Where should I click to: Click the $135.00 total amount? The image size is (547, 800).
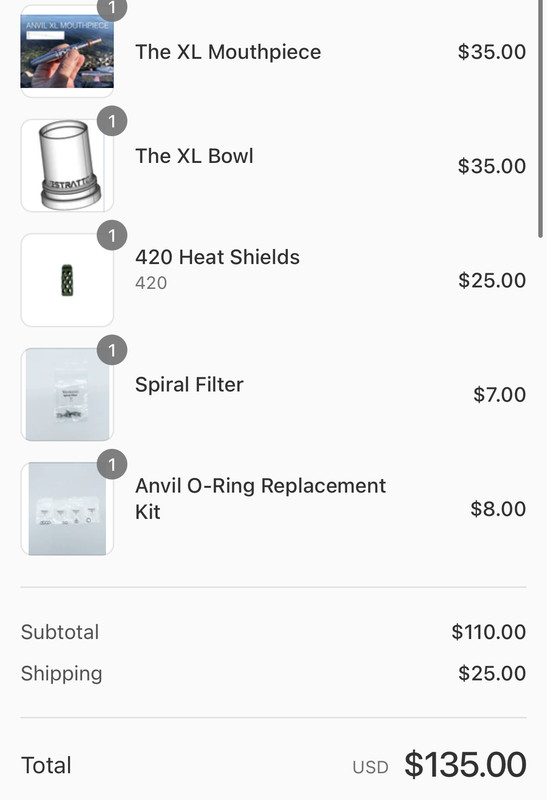point(465,765)
